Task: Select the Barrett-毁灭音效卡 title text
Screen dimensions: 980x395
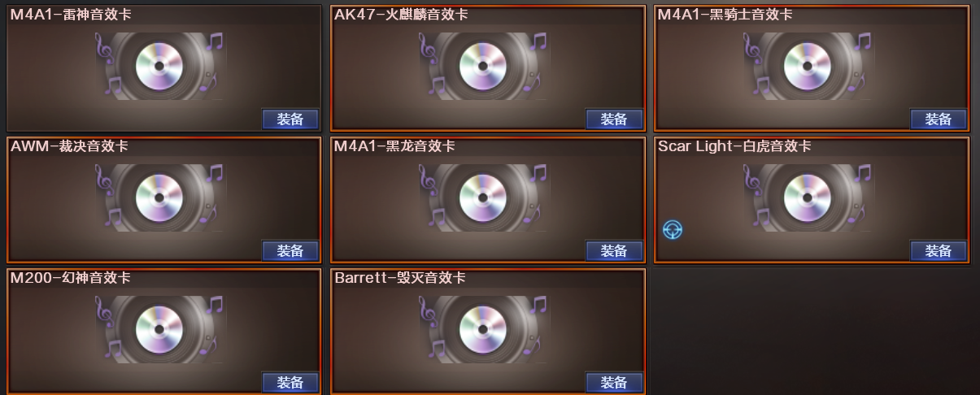Action: [400, 278]
